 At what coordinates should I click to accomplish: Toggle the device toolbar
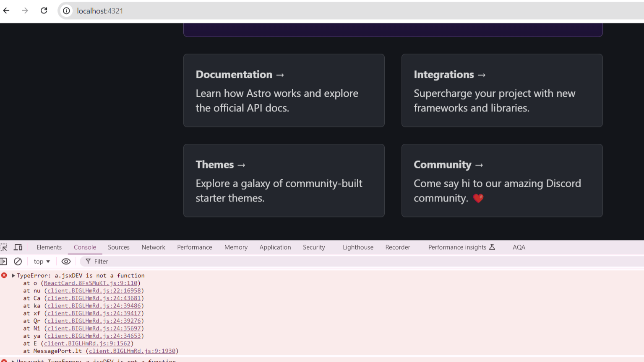18,247
